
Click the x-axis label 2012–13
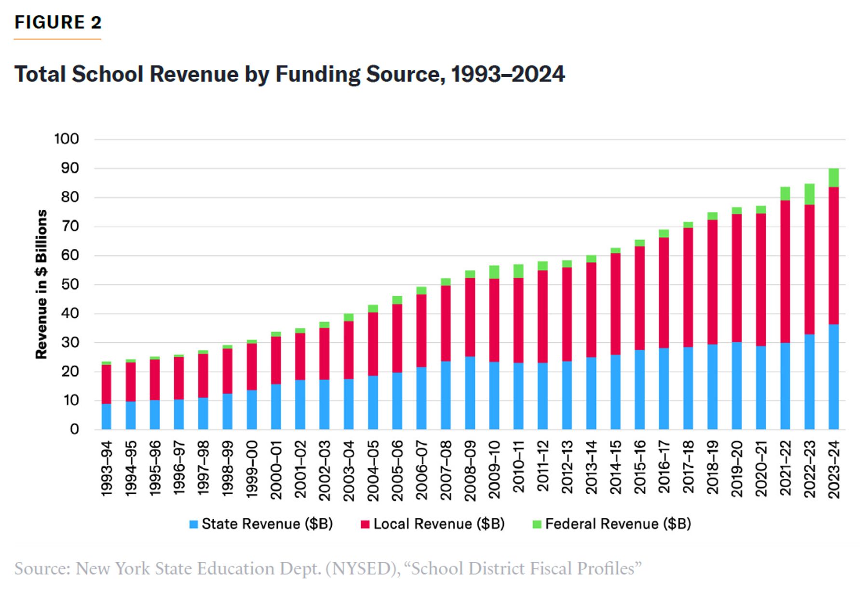pyautogui.click(x=567, y=467)
